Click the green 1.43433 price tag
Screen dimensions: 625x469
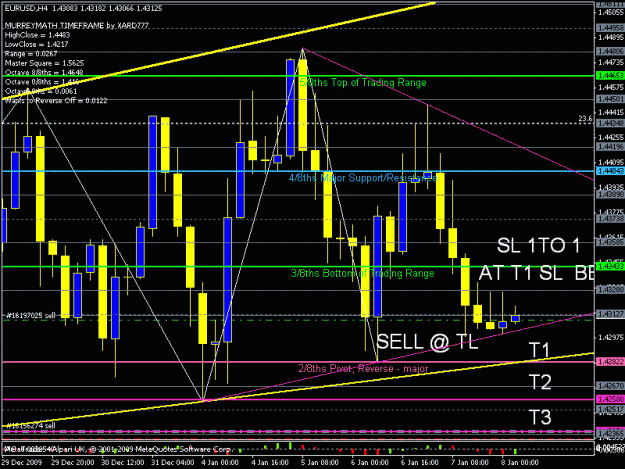click(x=610, y=267)
